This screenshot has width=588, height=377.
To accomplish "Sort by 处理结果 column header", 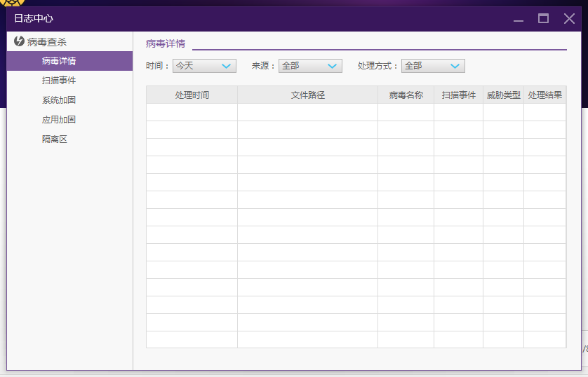I will click(545, 95).
